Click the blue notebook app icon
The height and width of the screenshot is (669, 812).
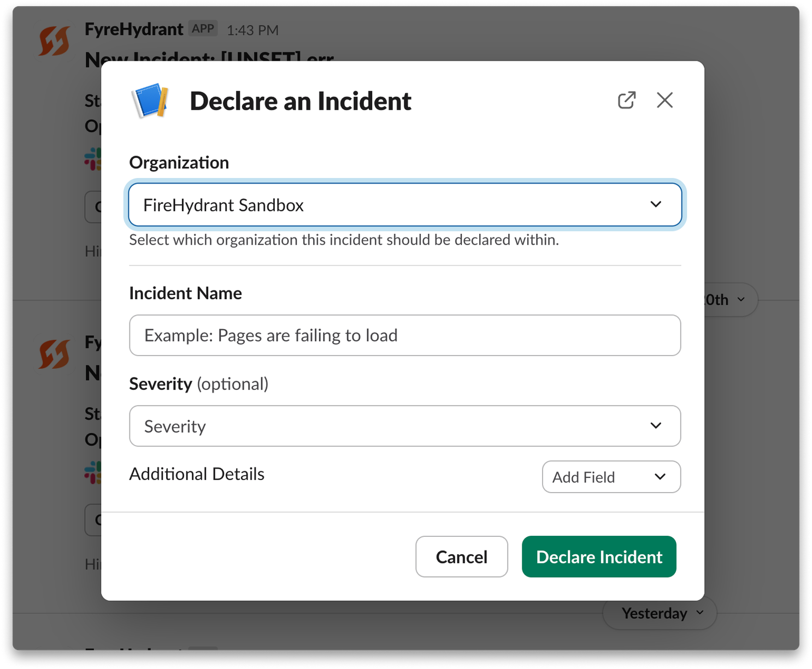point(150,100)
